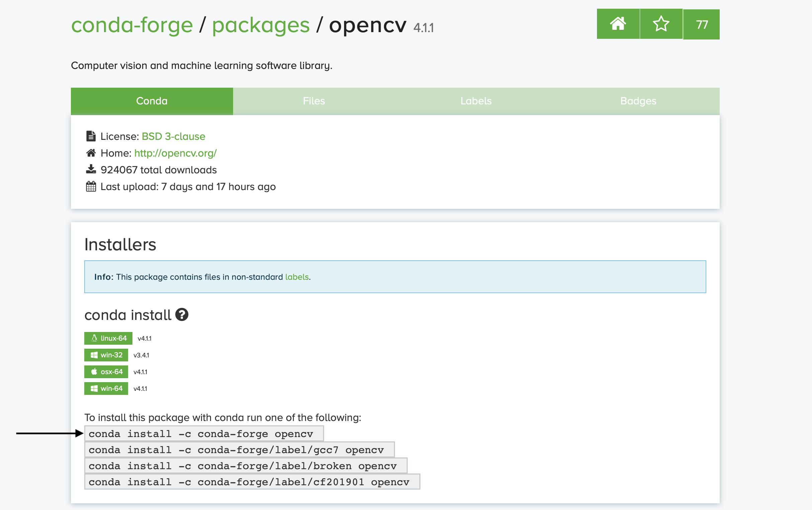Click the calendar icon by Last upload

[91, 186]
